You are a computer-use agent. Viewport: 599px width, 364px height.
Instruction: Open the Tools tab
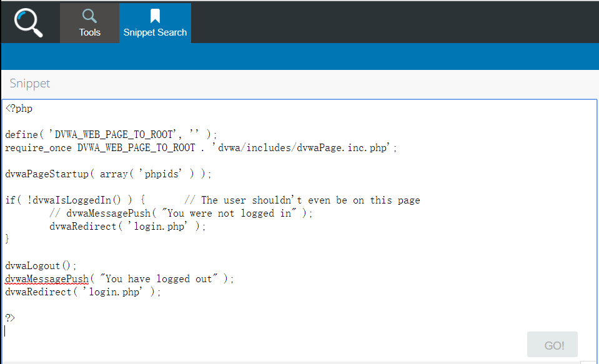(89, 23)
